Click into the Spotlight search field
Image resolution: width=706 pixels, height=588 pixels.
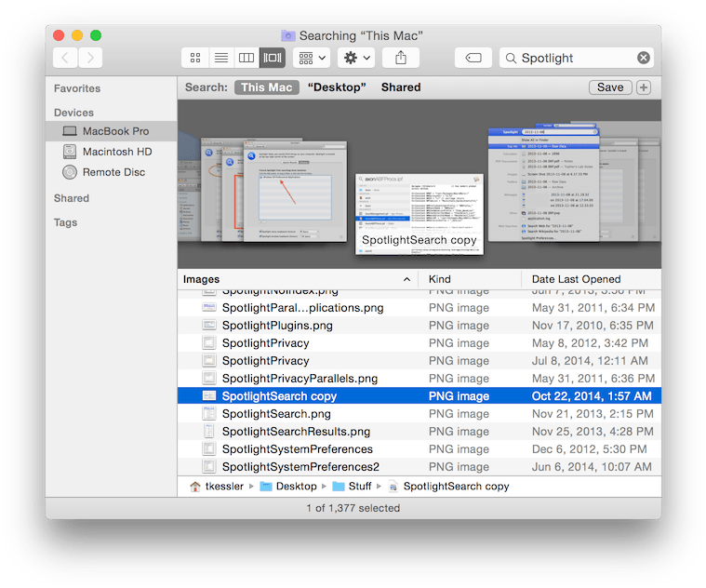coord(577,58)
